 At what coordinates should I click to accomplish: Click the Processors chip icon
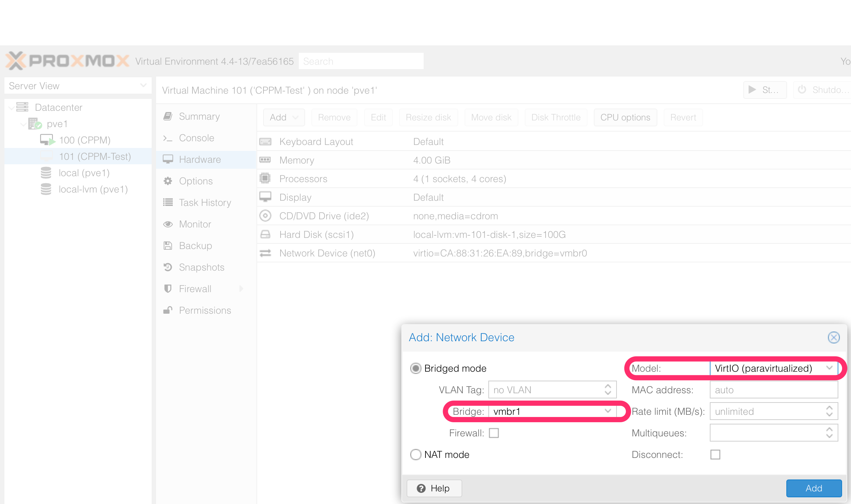[x=265, y=178]
